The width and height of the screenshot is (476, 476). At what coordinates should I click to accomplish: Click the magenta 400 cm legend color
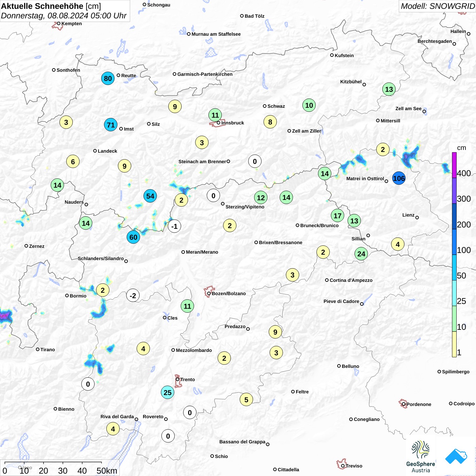(x=454, y=165)
